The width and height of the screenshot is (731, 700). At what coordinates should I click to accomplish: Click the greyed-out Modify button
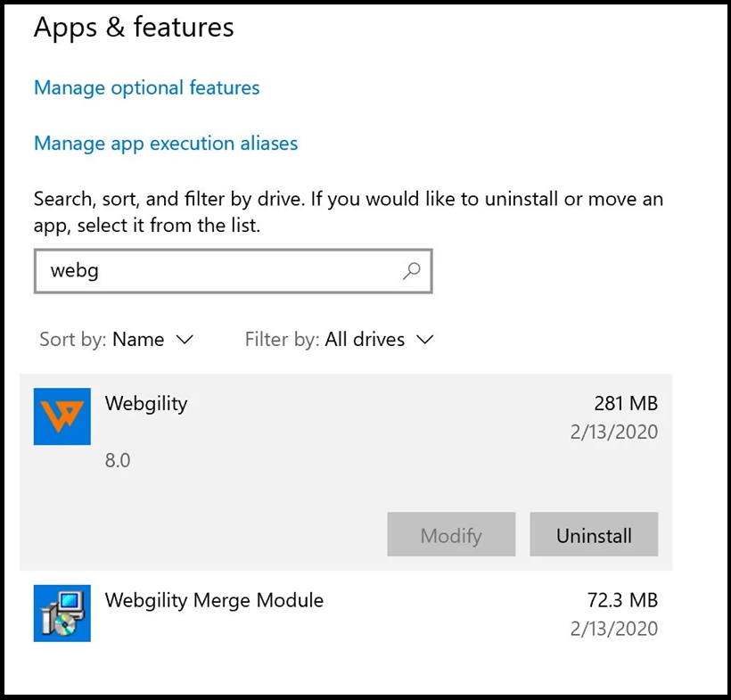pyautogui.click(x=451, y=535)
